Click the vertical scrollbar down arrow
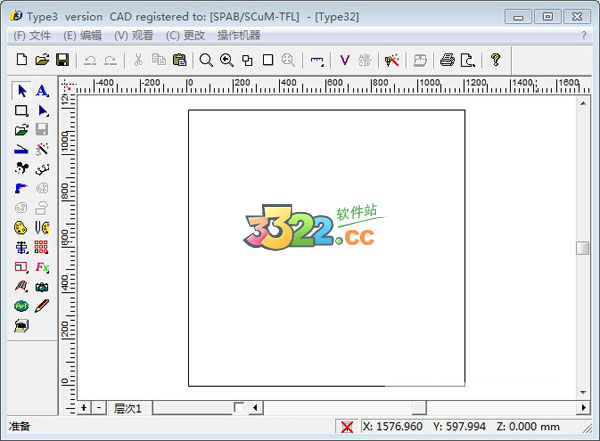The width and height of the screenshot is (600, 441). click(583, 392)
